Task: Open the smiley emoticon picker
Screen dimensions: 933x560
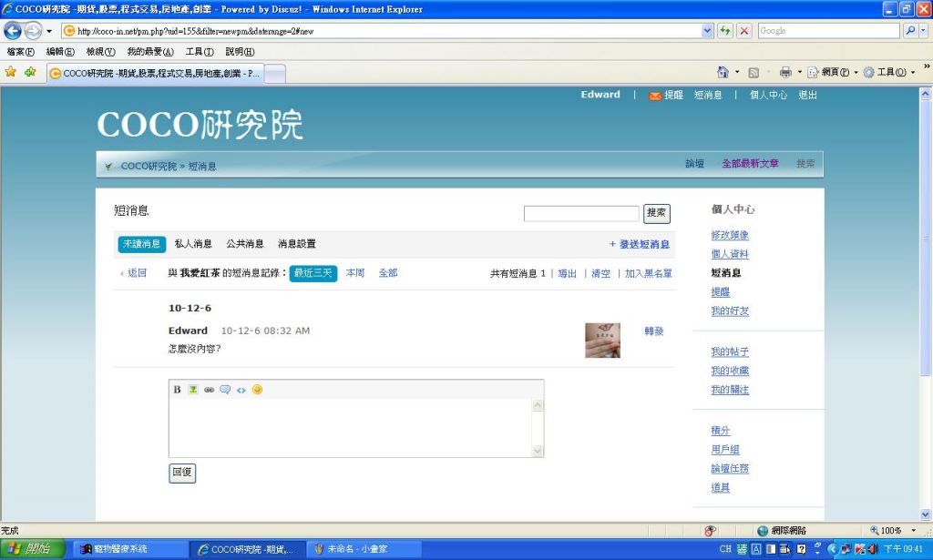Action: pos(257,390)
